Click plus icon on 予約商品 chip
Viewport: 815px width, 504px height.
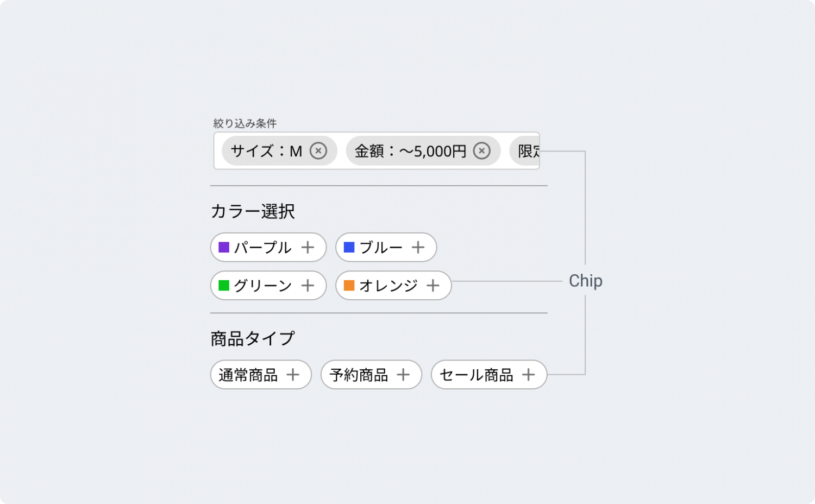(x=403, y=374)
